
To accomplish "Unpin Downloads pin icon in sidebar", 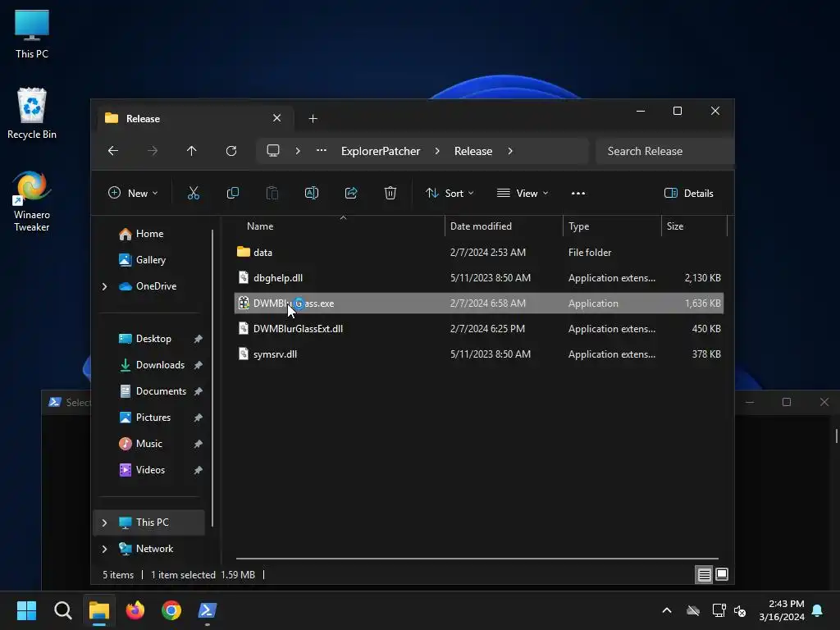I will [x=199, y=365].
